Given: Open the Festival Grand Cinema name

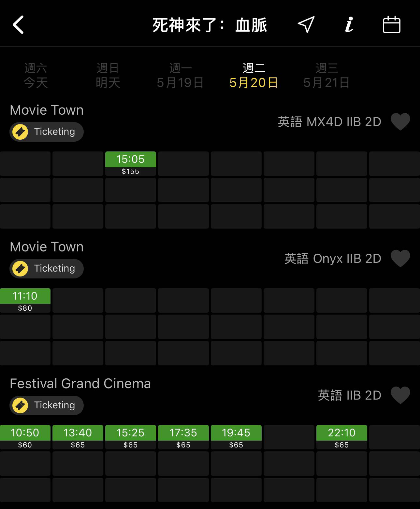Looking at the screenshot, I should click(x=80, y=384).
